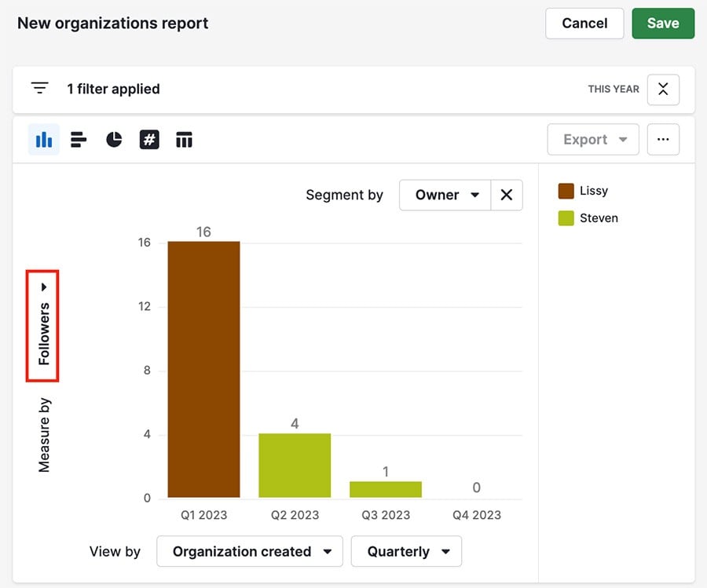This screenshot has height=588, width=707.
Task: Open the Organization created dropdown
Action: (x=249, y=551)
